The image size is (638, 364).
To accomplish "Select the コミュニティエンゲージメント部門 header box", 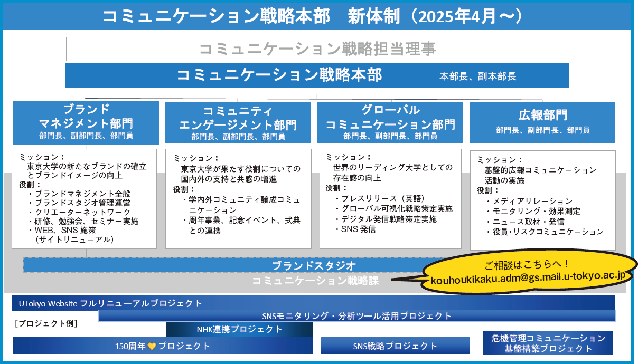I will pos(238,123).
